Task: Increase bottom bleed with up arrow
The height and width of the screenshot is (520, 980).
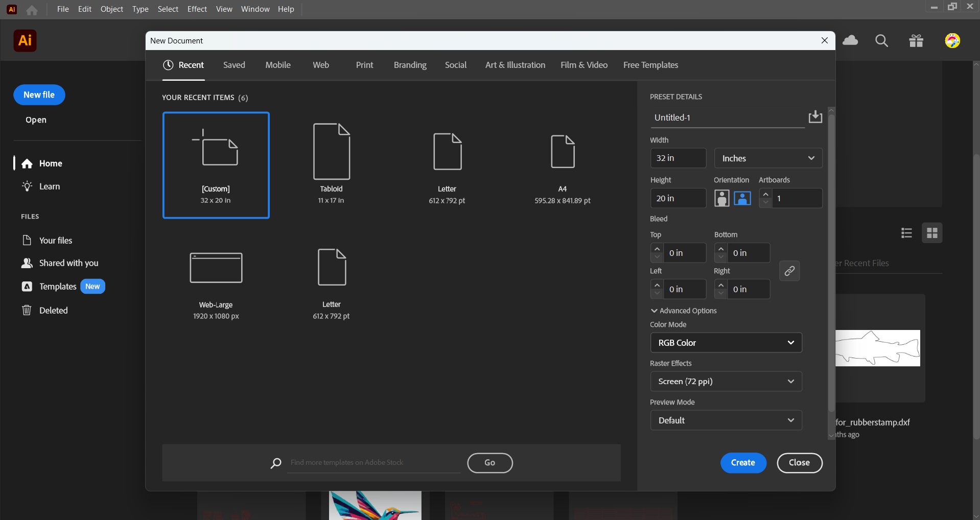Action: 721,249
